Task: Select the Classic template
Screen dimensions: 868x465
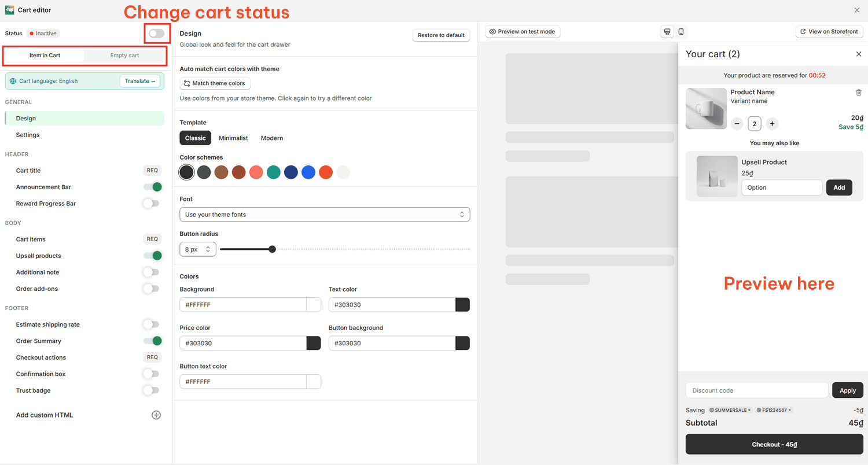Action: [x=196, y=138]
